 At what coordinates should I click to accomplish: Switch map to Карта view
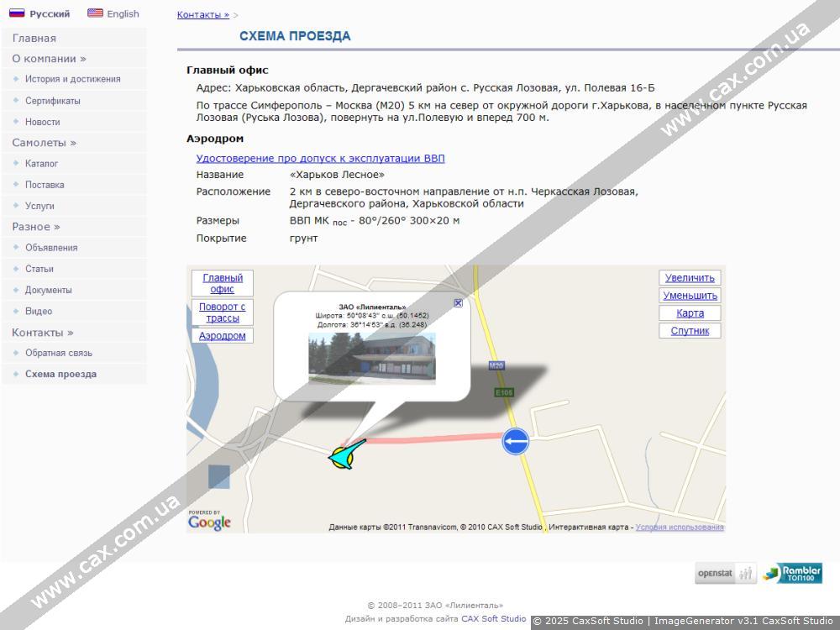tap(690, 313)
